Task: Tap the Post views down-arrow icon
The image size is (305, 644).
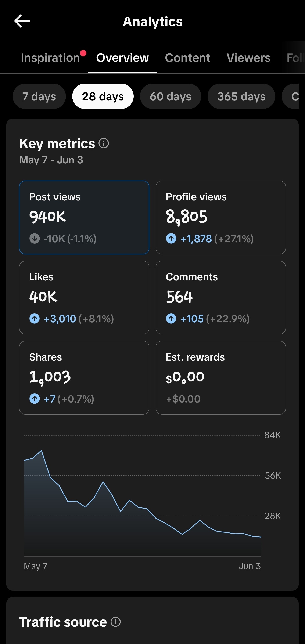Action: (x=35, y=239)
